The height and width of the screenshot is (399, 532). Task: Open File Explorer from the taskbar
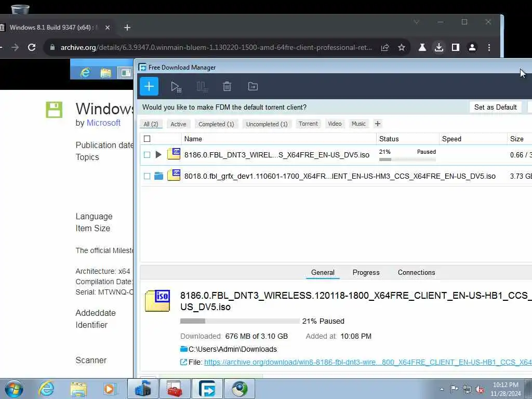79,389
